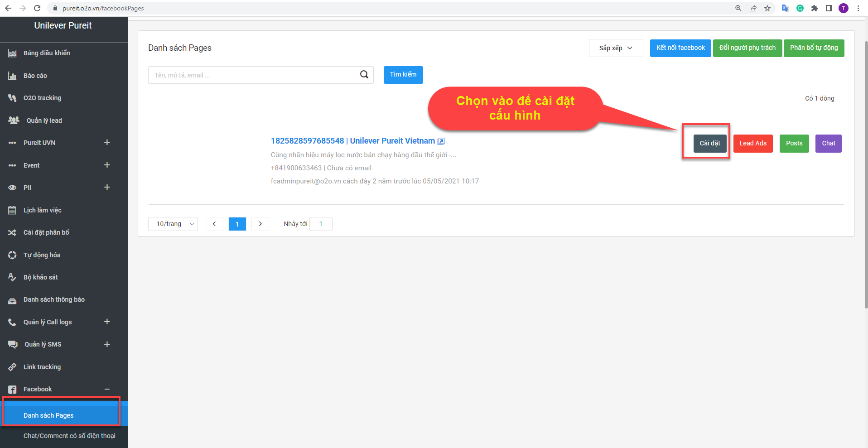Click the Grammarly extension icon

800,8
